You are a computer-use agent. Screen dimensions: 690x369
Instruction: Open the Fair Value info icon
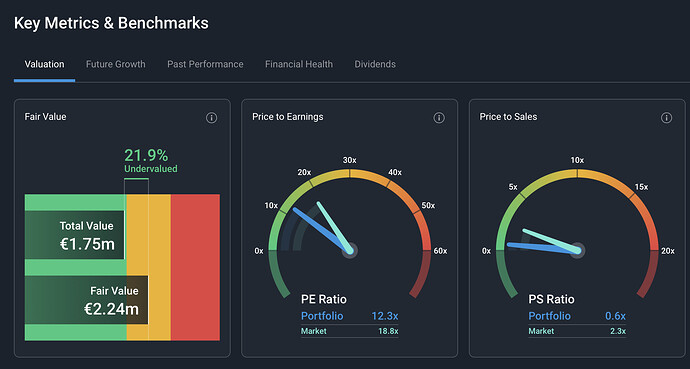point(211,118)
